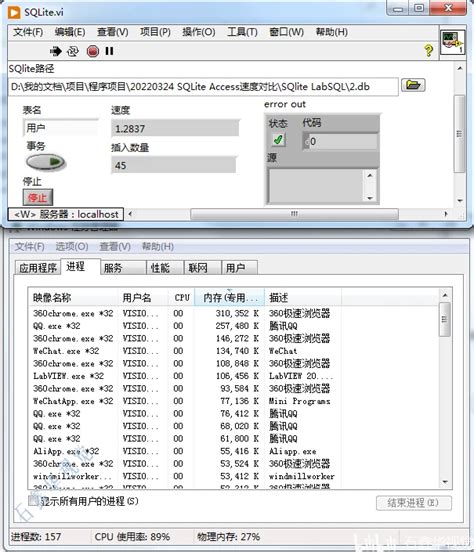Click the folder browse icon next to SQLite path
The width and height of the screenshot is (474, 552).
pos(413,85)
